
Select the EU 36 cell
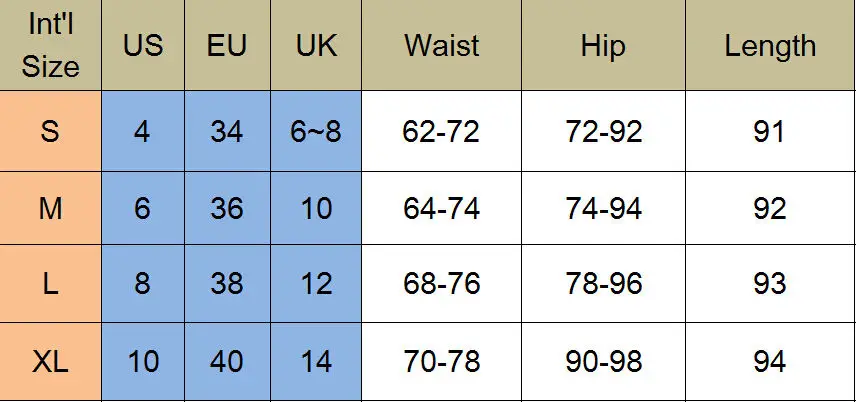click(227, 208)
